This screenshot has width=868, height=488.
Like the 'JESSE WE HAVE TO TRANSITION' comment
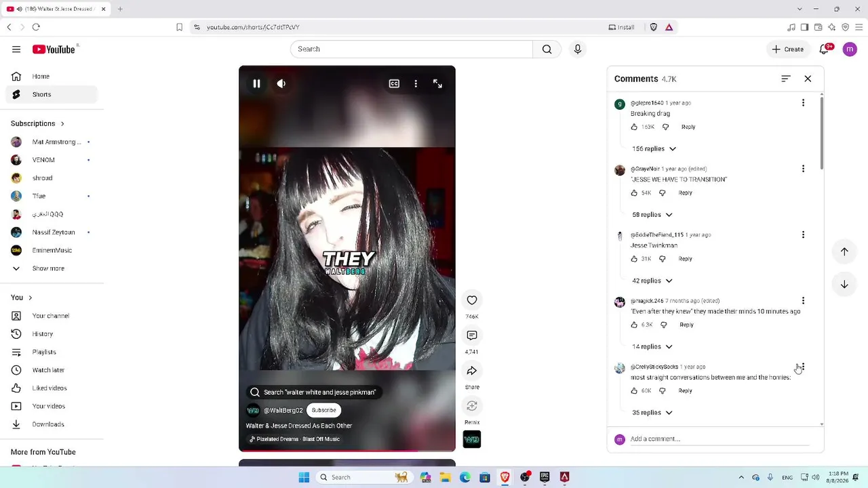(635, 192)
